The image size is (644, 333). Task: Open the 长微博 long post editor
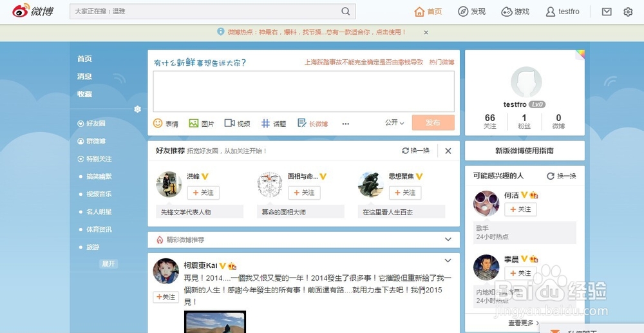pyautogui.click(x=312, y=123)
